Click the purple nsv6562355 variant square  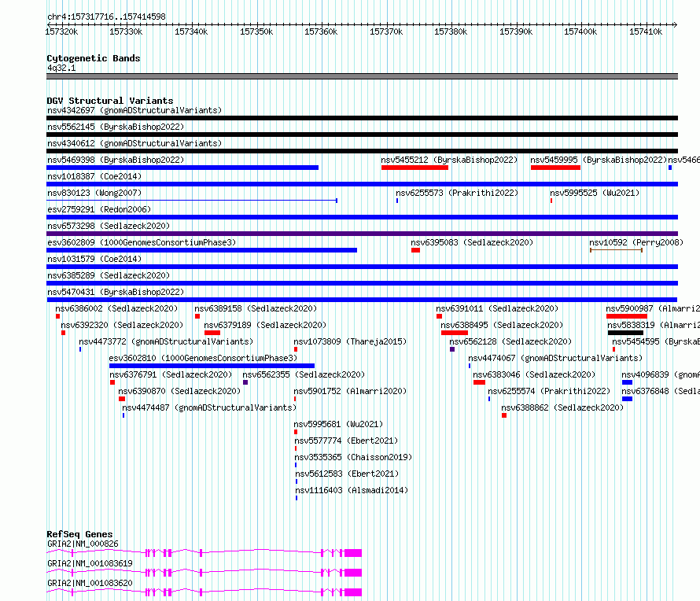click(x=245, y=382)
